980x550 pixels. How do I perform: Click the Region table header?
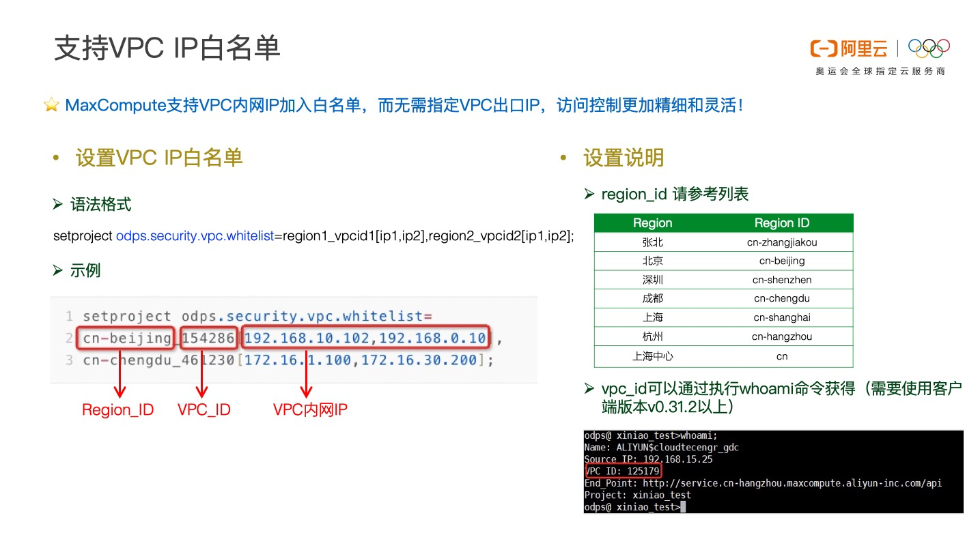(x=653, y=223)
